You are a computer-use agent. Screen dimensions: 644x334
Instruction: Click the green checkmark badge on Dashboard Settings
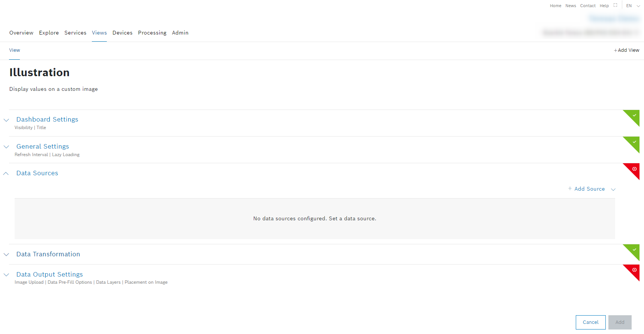click(634, 116)
